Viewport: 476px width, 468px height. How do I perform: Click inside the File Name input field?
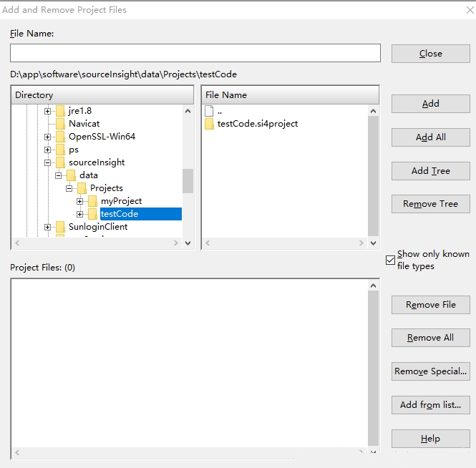coord(195,53)
